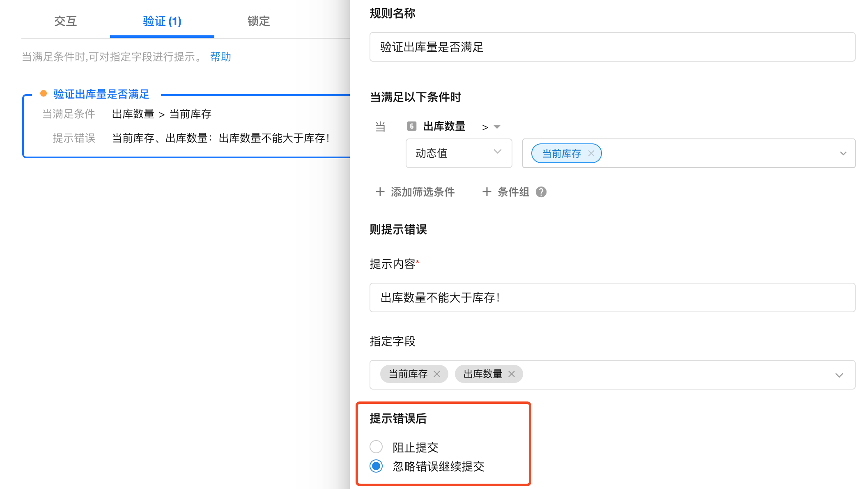Click 添加筛选条件 text button
The height and width of the screenshot is (489, 868).
(x=423, y=192)
